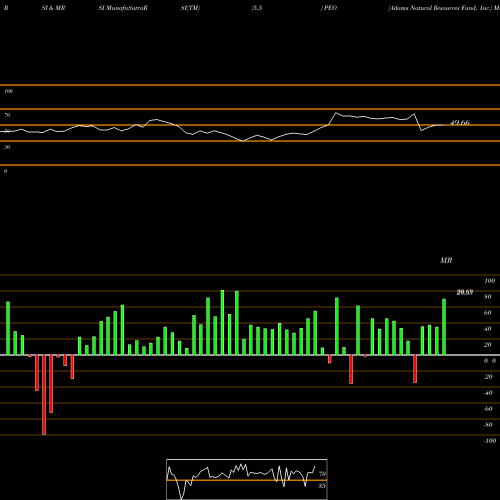The width and height of the screenshot is (500, 500).
Task: Click the 70 axis label in RSI panel
Action: [7, 115]
